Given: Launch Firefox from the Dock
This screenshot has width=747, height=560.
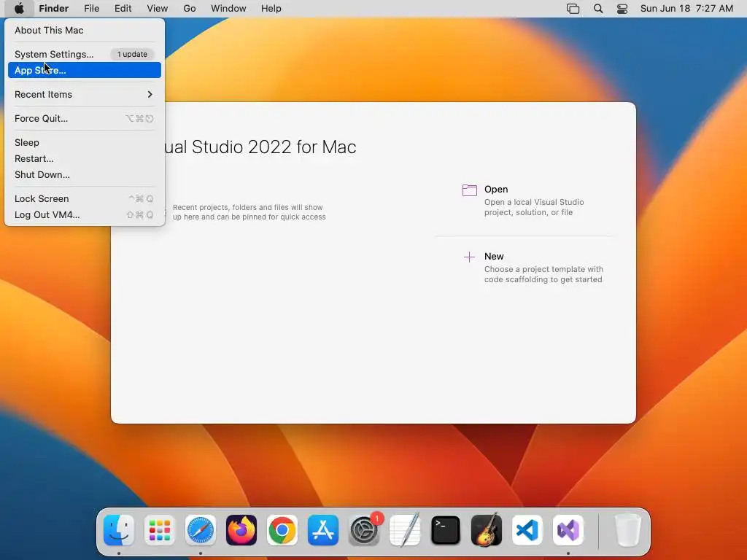Looking at the screenshot, I should [241, 530].
